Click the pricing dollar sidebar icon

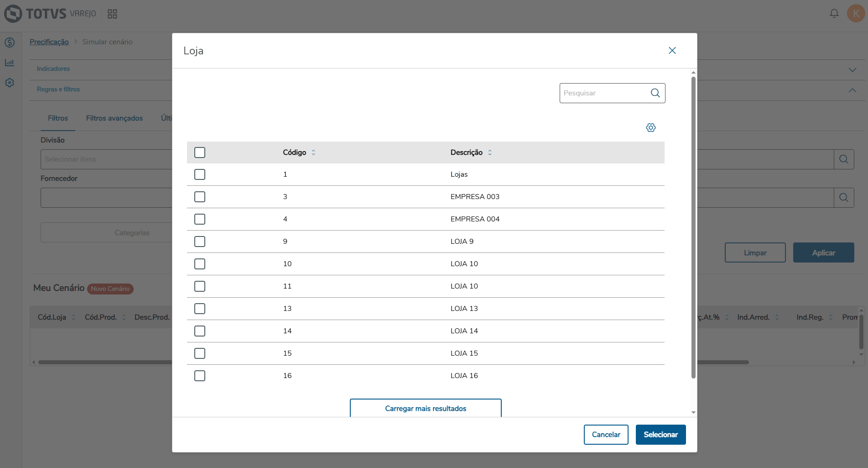10,42
